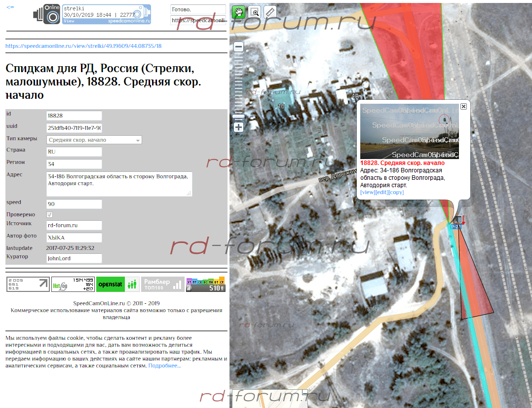The width and height of the screenshot is (532, 408).
Task: Open the Rambler TOP100 badge
Action: (163, 285)
